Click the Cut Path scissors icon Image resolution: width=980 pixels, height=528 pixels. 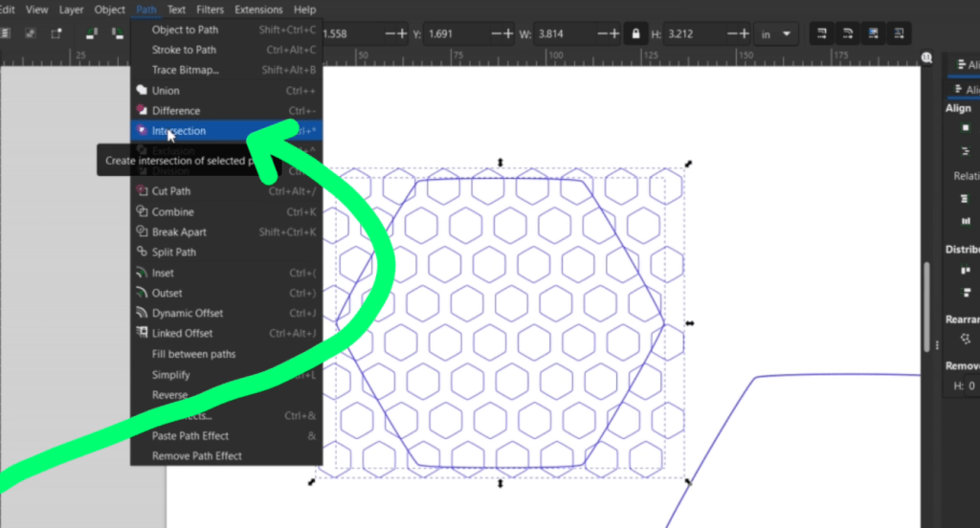142,191
